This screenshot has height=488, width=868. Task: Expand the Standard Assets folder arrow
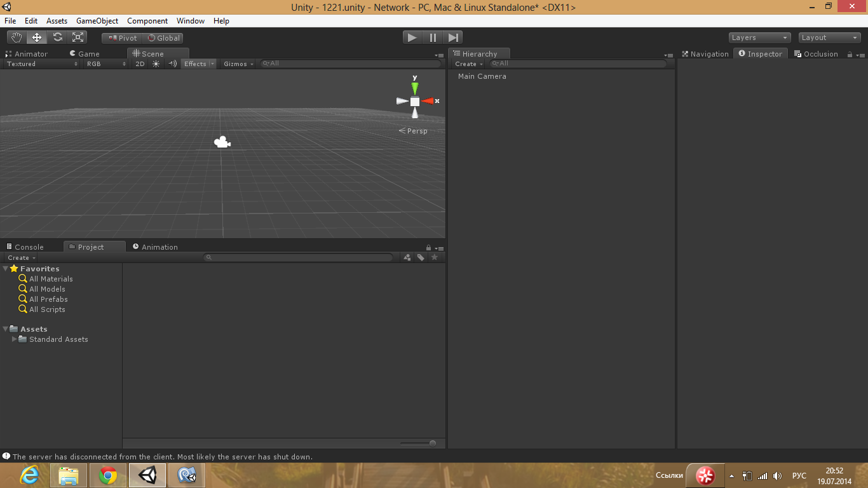[x=15, y=339]
